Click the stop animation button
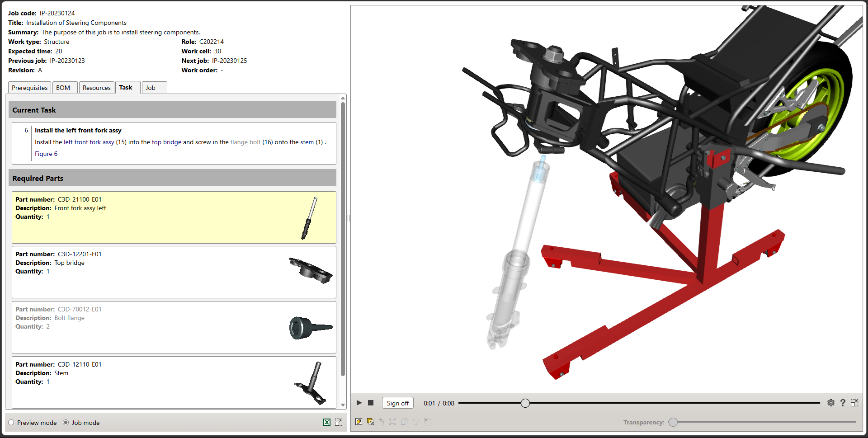868x438 pixels. [371, 403]
